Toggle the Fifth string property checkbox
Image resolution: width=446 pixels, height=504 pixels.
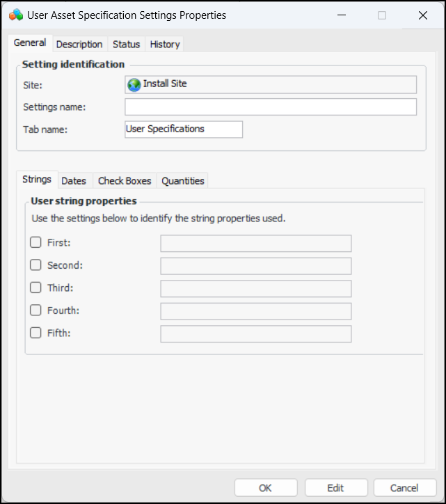pyautogui.click(x=35, y=333)
